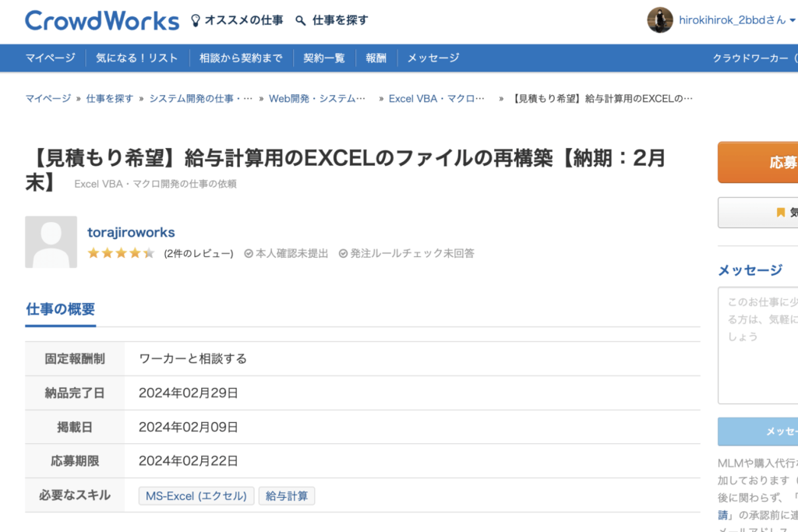Click the identity verification checkmark icon
This screenshot has height=532, width=798.
click(249, 253)
